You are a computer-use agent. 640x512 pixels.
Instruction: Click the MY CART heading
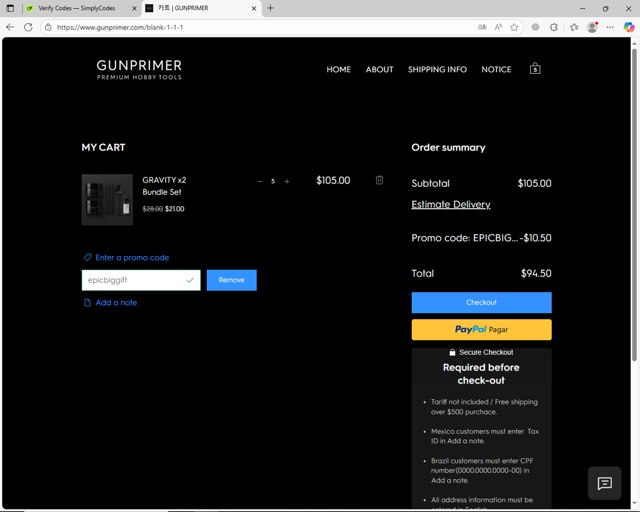pos(103,147)
